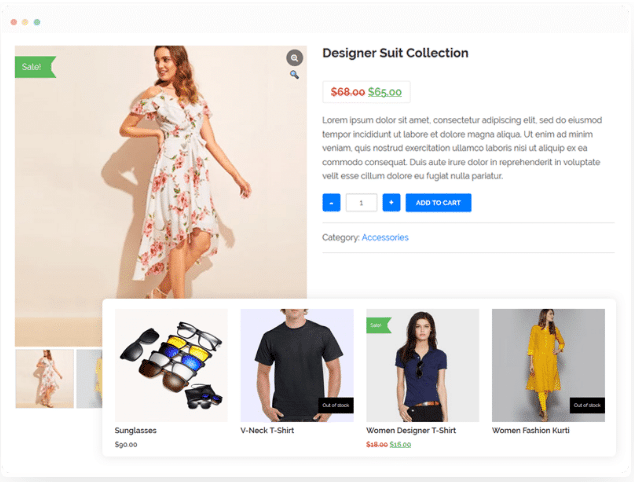Click the large magnifier zoom icon on product image
The width and height of the screenshot is (634, 482).
pos(294,58)
